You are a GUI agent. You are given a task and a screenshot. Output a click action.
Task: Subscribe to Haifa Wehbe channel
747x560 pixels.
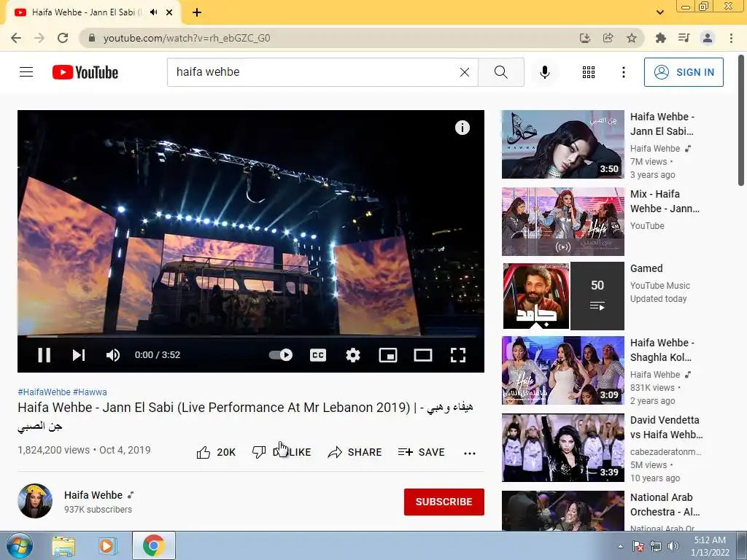[444, 502]
